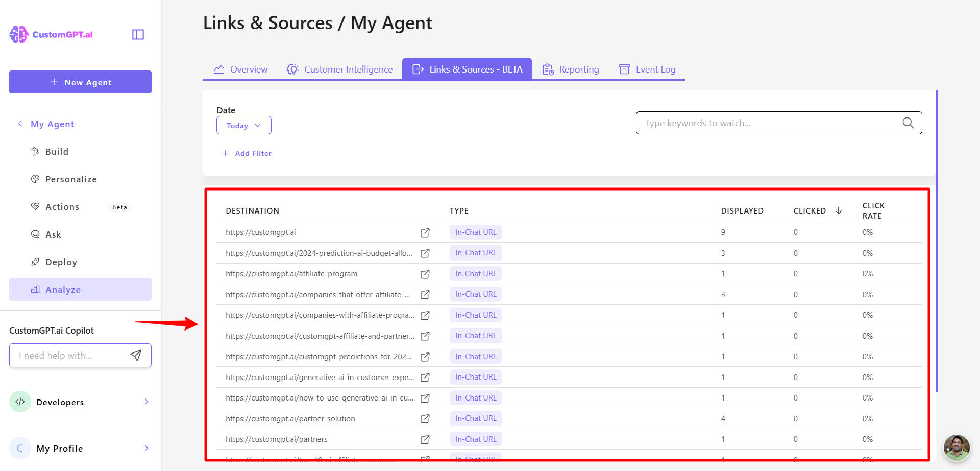Send Copilot message with paper plane icon
The width and height of the screenshot is (980, 471).
[136, 355]
